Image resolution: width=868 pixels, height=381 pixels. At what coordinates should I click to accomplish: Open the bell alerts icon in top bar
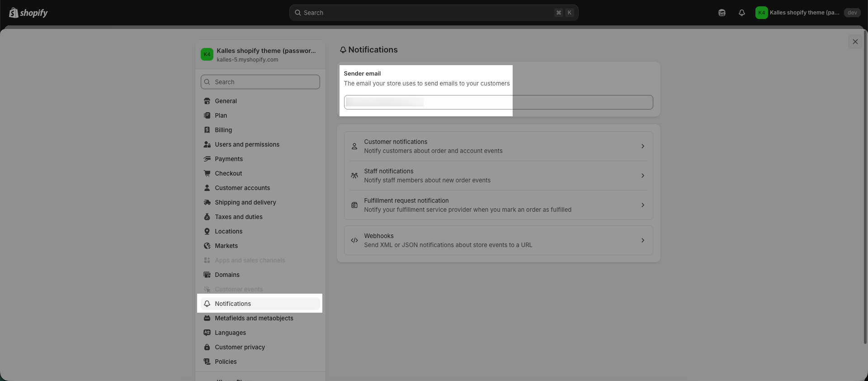point(741,13)
